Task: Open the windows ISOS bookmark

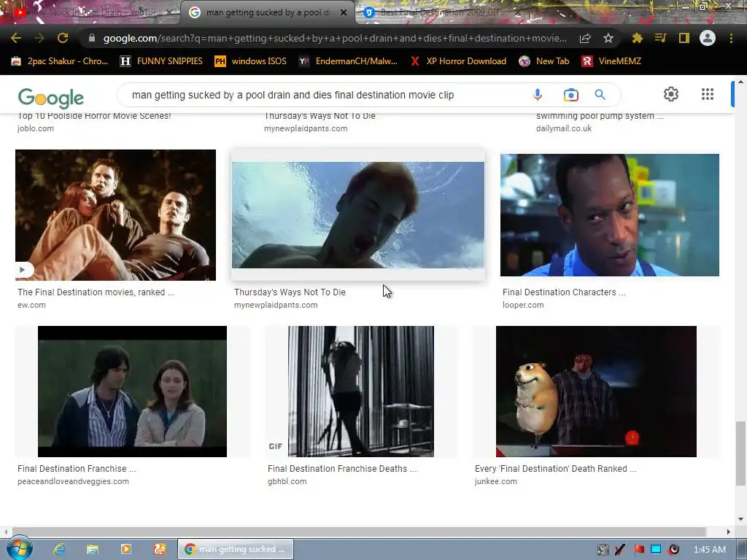Action: pyautogui.click(x=251, y=61)
